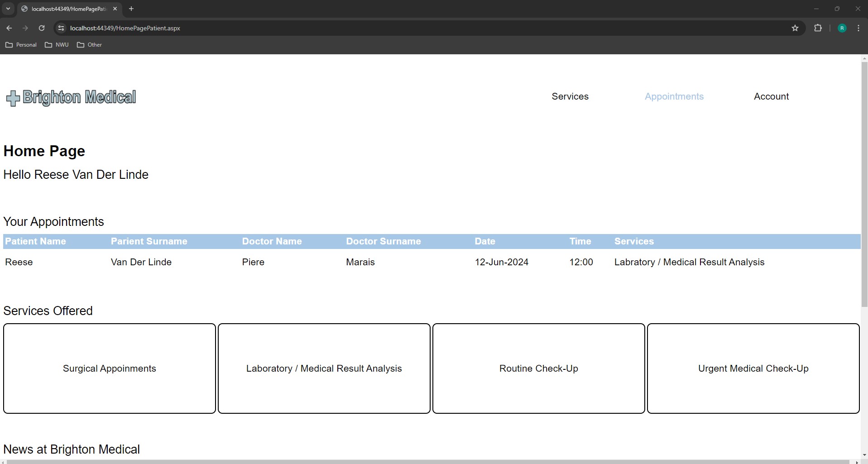Select the Surgical Appoinments service card
Viewport: 868px width, 464px height.
coord(110,368)
